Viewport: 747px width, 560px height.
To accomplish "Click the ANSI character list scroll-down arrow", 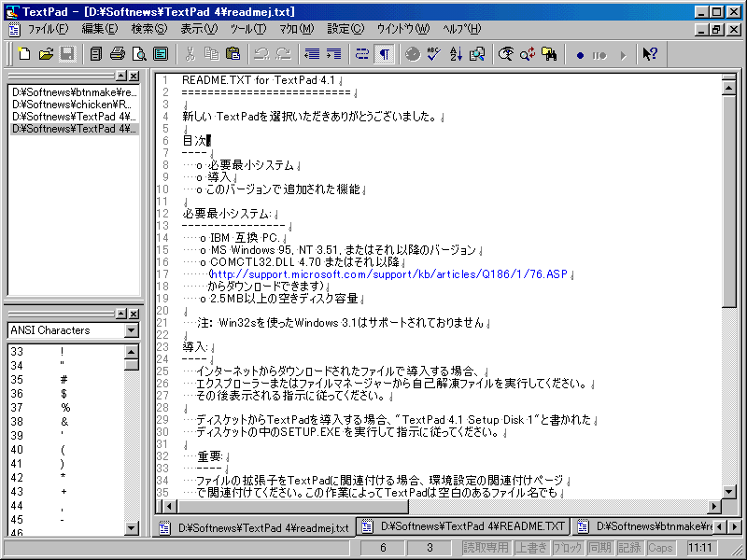I will (x=132, y=527).
